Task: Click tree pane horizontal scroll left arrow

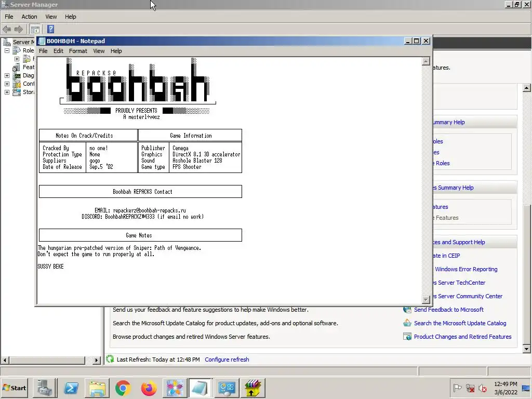Action: tap(5, 360)
